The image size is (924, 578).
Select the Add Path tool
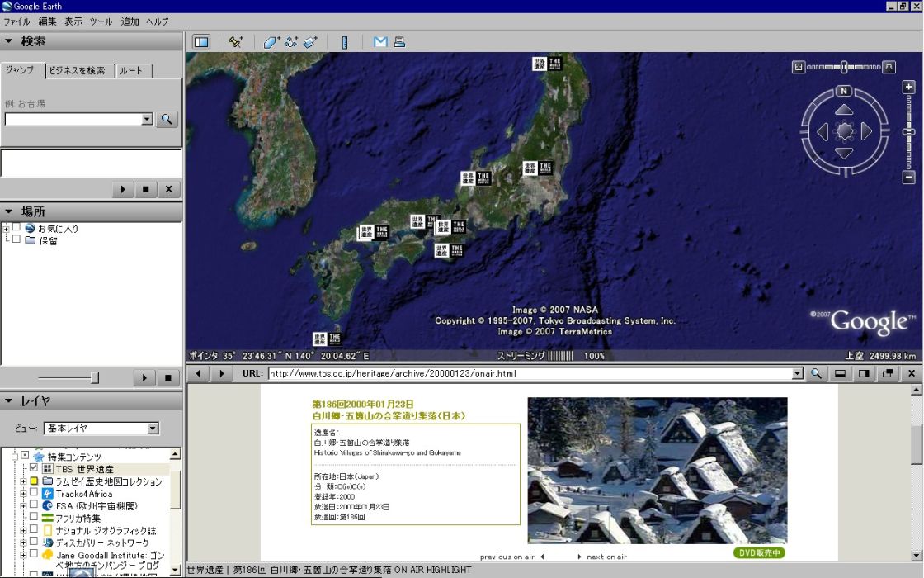pyautogui.click(x=290, y=42)
